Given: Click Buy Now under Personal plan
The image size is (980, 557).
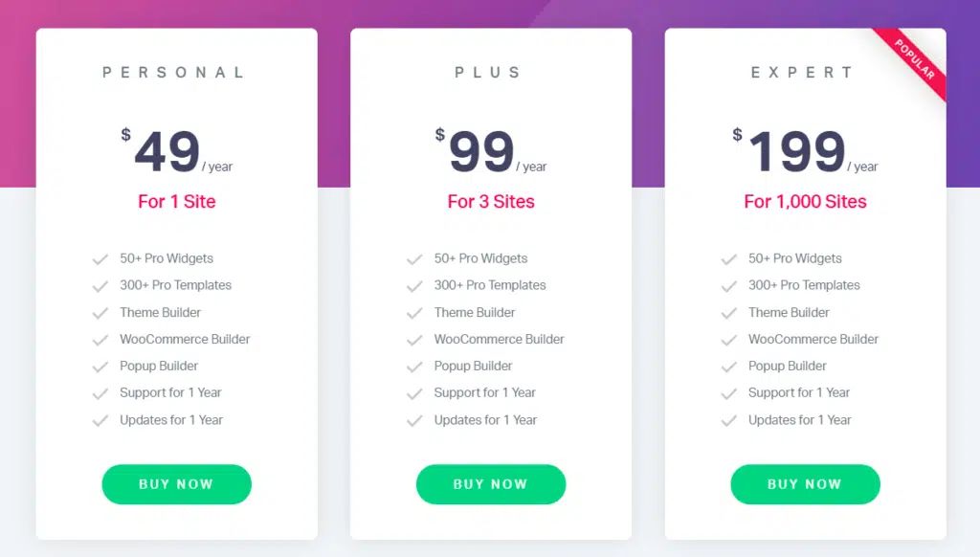Looking at the screenshot, I should 176,484.
